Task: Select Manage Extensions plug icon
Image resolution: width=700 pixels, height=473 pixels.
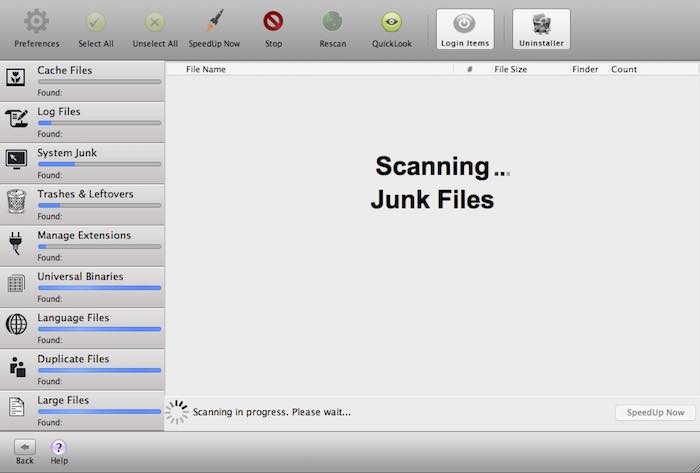Action: pos(16,243)
